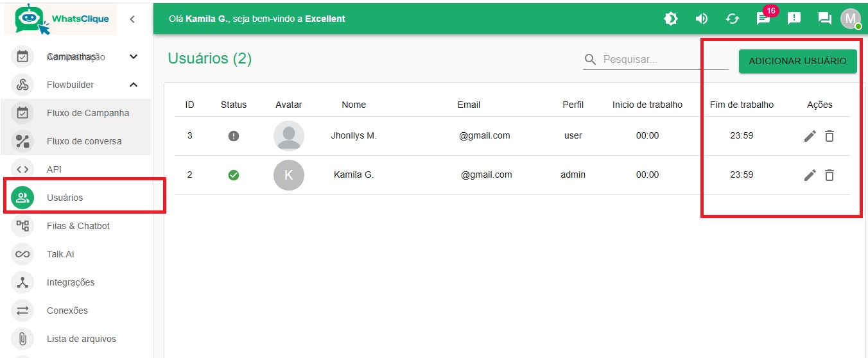The image size is (868, 358).
Task: Delete user Jhonllys M. with trash icon
Action: [x=829, y=136]
